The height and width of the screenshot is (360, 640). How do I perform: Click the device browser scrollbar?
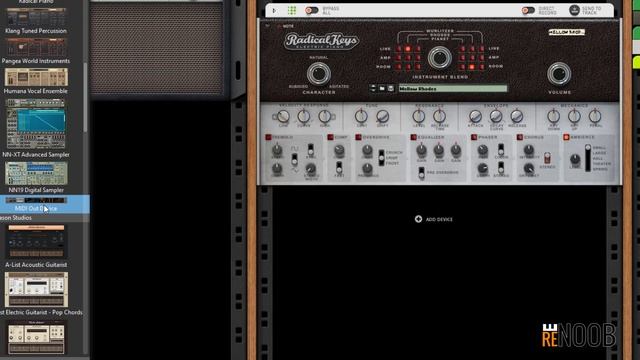(x=85, y=97)
